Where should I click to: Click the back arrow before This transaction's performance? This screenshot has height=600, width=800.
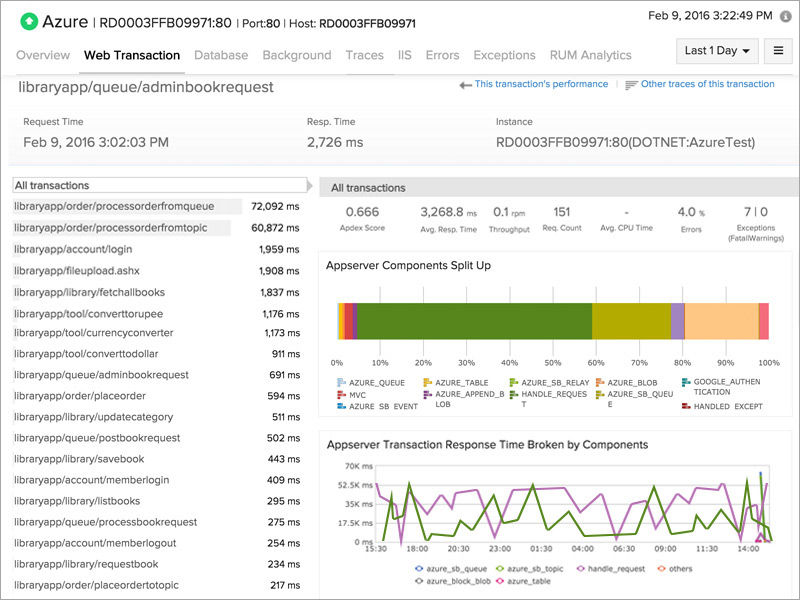pyautogui.click(x=465, y=85)
